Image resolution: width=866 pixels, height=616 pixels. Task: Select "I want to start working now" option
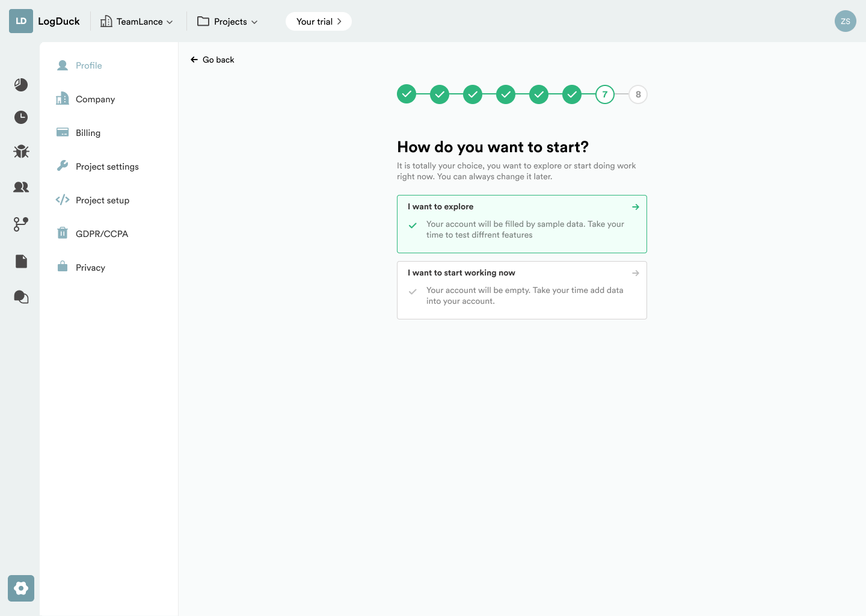coord(521,289)
